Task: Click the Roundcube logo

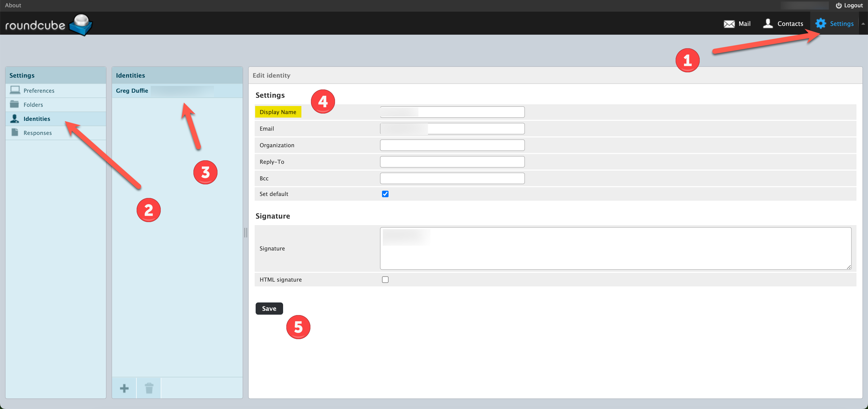Action: pos(48,24)
